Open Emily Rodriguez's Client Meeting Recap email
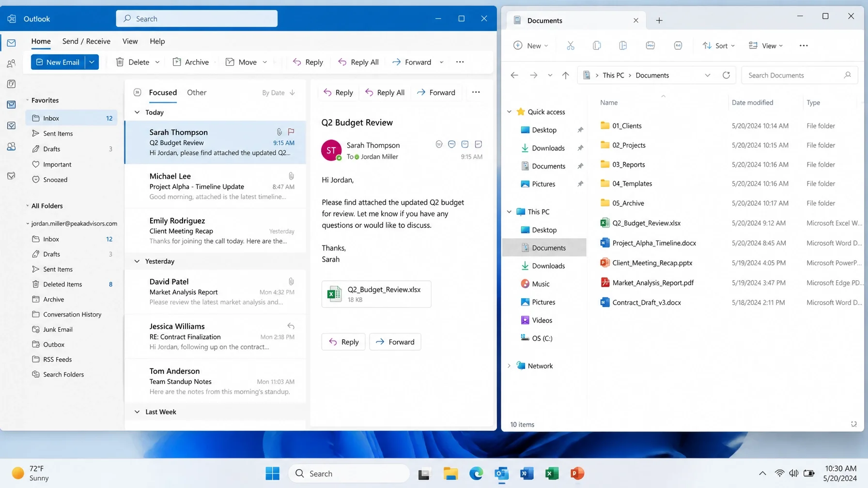 tap(216, 230)
